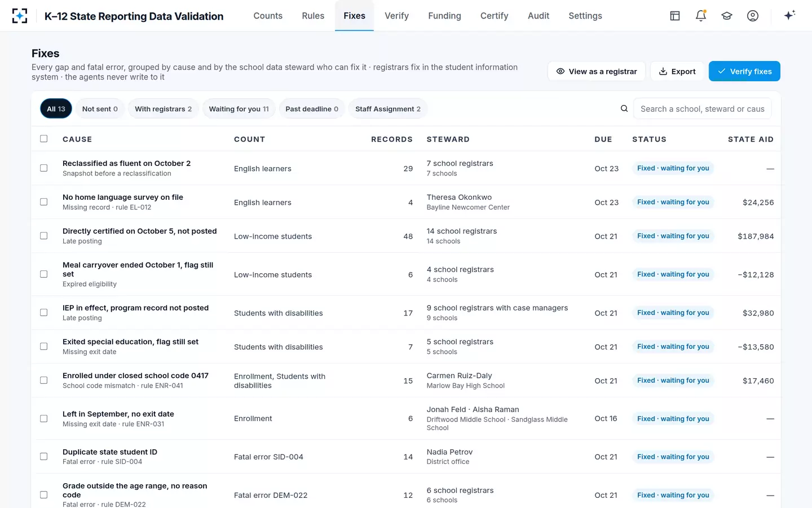Open the Counts tab
Image resolution: width=812 pixels, height=508 pixels.
268,16
